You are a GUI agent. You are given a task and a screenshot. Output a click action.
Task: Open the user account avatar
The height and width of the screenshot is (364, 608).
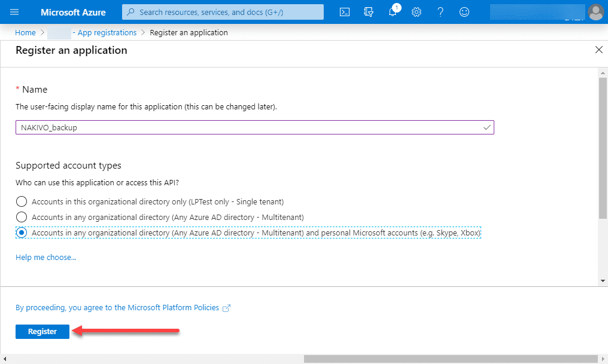click(x=595, y=12)
